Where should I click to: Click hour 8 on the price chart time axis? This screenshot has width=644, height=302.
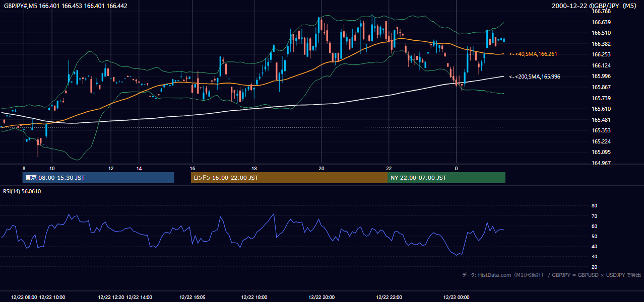[x=24, y=168]
